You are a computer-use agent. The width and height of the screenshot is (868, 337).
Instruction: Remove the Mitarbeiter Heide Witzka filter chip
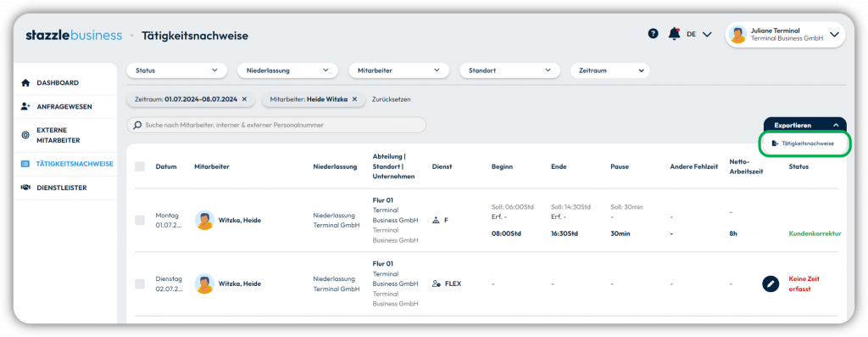(x=355, y=99)
